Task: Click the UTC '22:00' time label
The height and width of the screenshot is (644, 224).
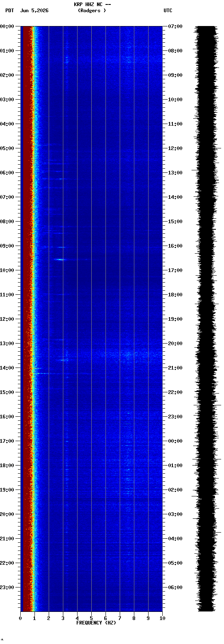Action: click(175, 392)
